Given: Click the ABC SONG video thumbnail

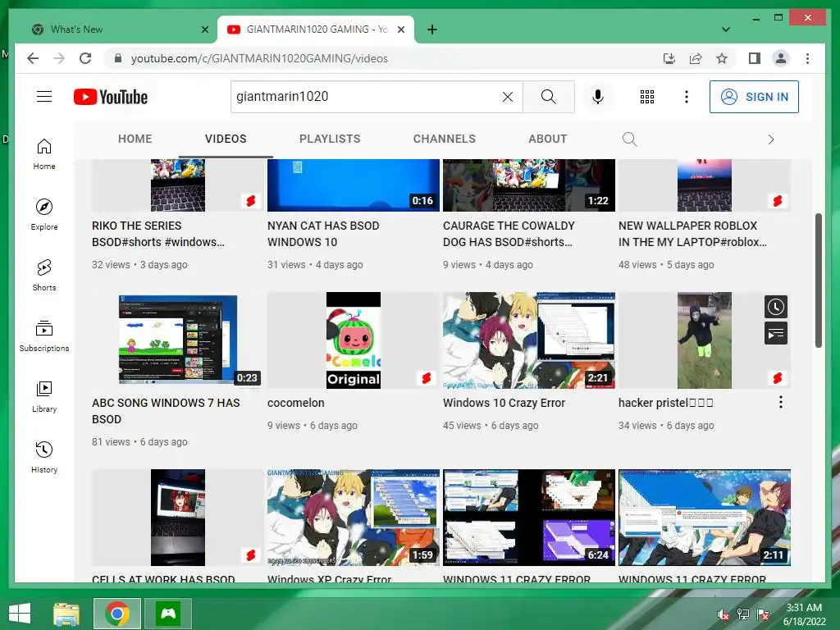Looking at the screenshot, I should tap(178, 340).
